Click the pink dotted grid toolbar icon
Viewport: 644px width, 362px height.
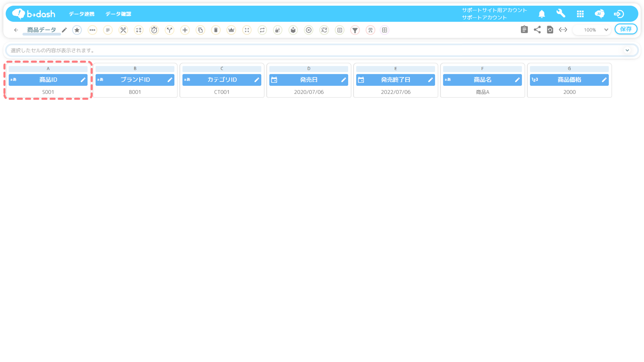click(370, 30)
